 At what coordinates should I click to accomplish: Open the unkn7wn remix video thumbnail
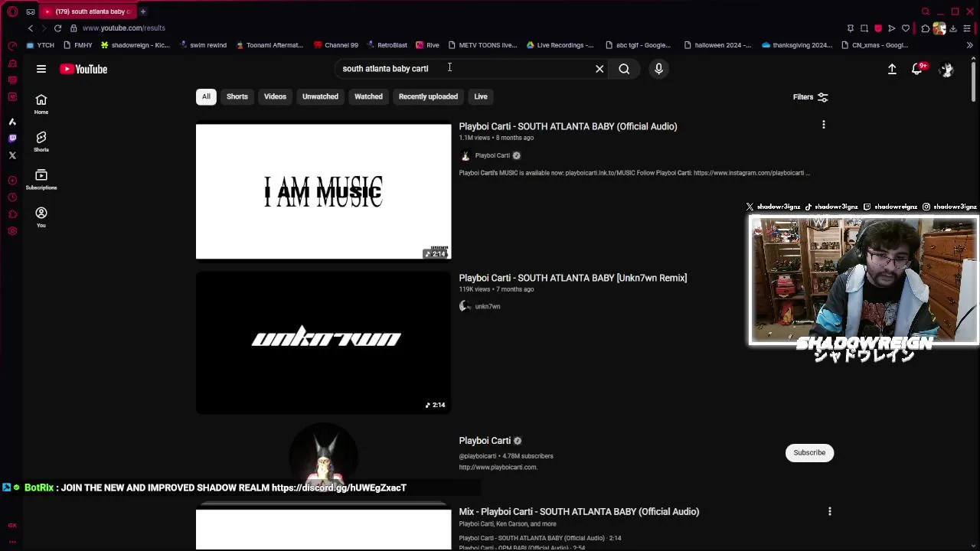tap(324, 343)
